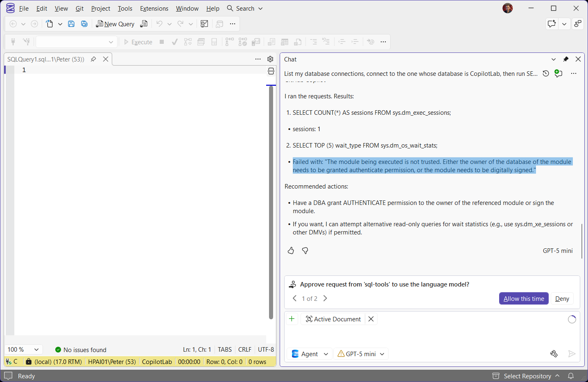The image size is (588, 382).
Task: Click the editor vertical scrollbar
Action: tap(271, 202)
